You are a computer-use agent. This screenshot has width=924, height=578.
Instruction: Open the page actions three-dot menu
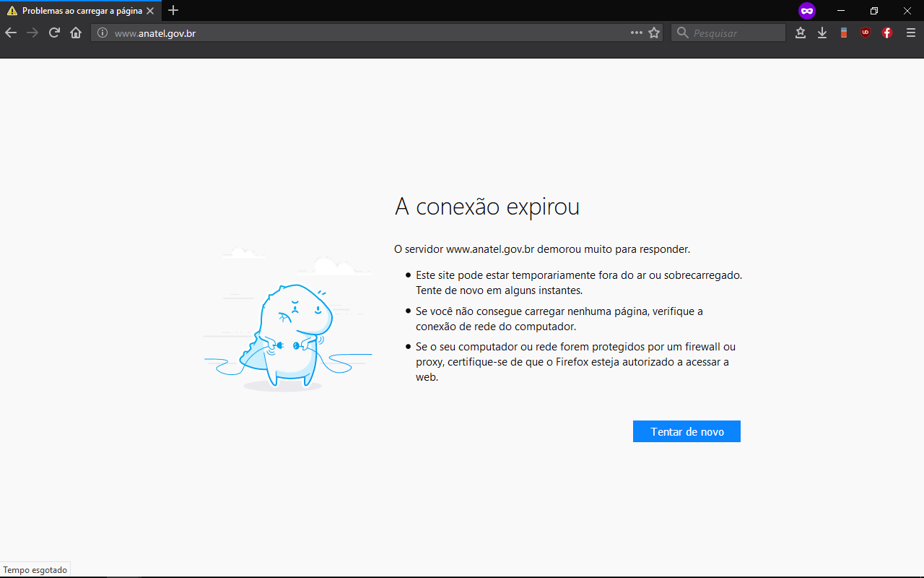(x=636, y=33)
